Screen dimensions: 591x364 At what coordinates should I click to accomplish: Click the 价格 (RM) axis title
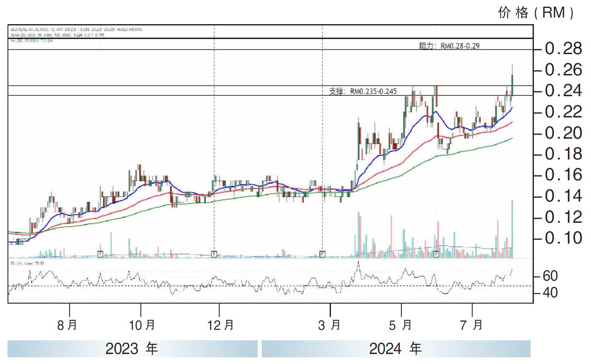tap(536, 12)
